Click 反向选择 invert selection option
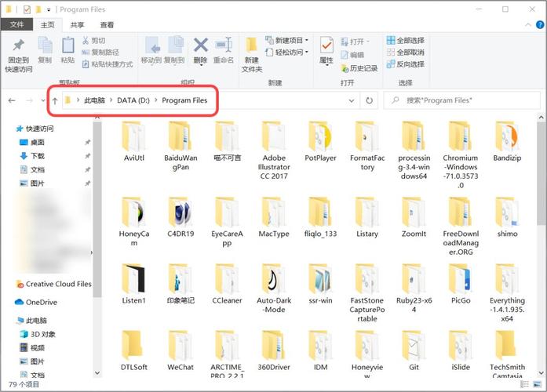The image size is (547, 392). [405, 64]
